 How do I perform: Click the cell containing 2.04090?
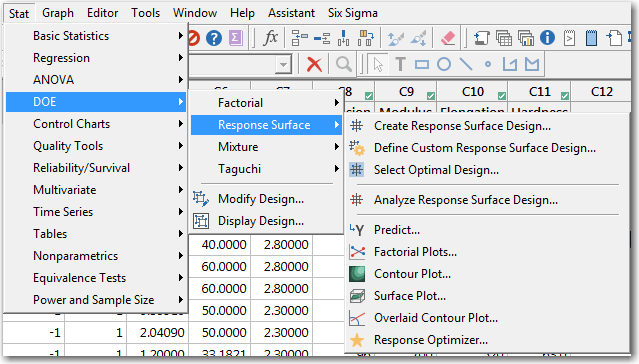click(x=158, y=333)
